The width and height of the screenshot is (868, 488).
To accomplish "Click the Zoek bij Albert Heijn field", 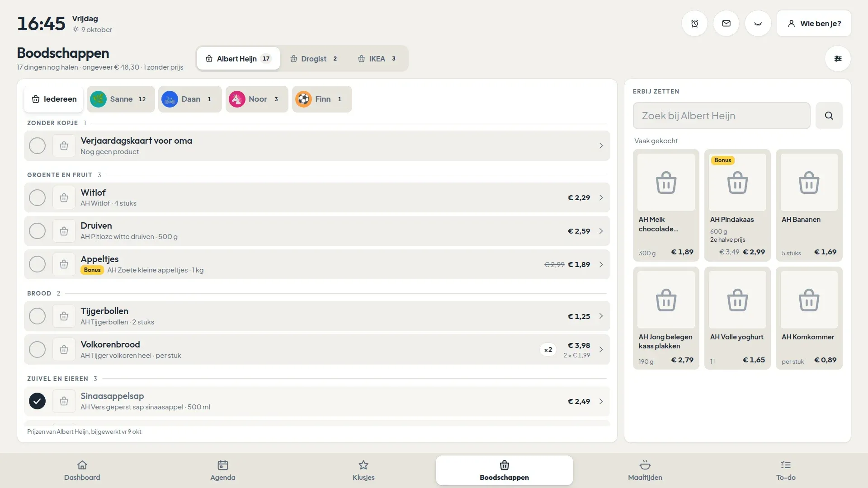I will (722, 116).
